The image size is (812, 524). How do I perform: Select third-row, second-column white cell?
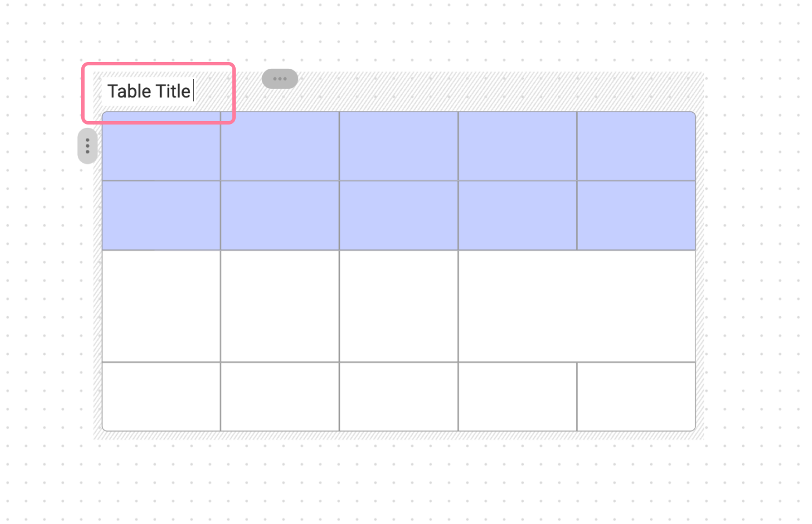coord(280,306)
